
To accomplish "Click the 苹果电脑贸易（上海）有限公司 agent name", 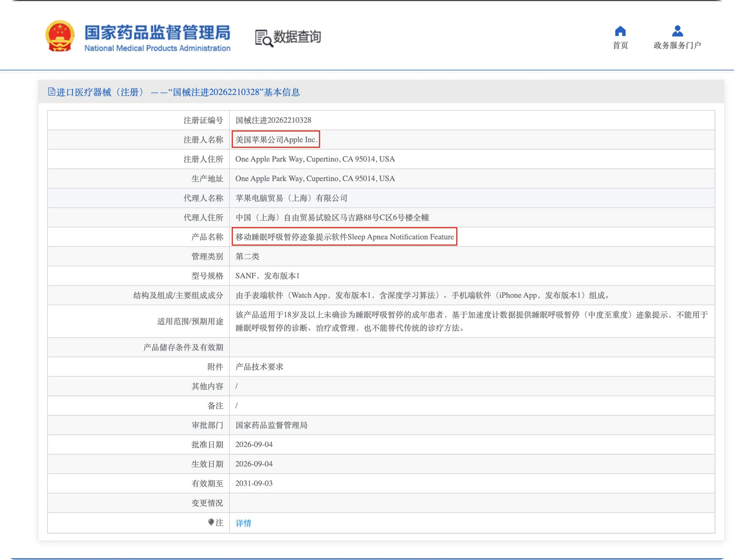I will tap(291, 198).
